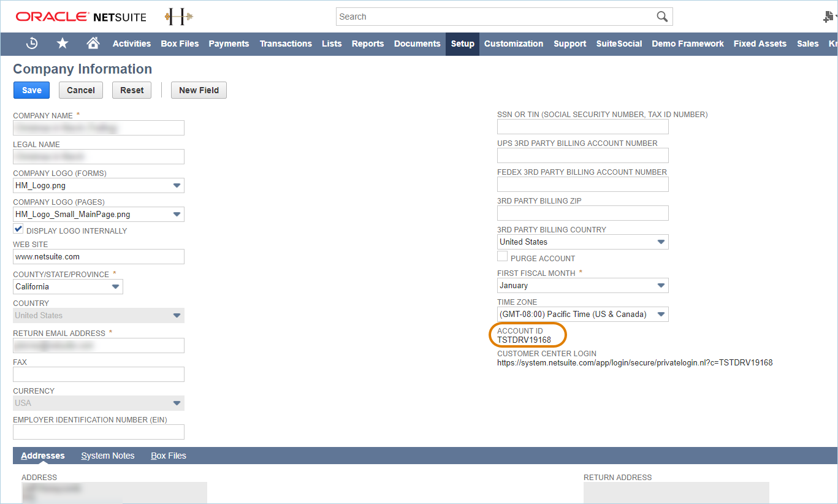This screenshot has height=504, width=838.
Task: Click the Return Address text area
Action: tap(676, 492)
